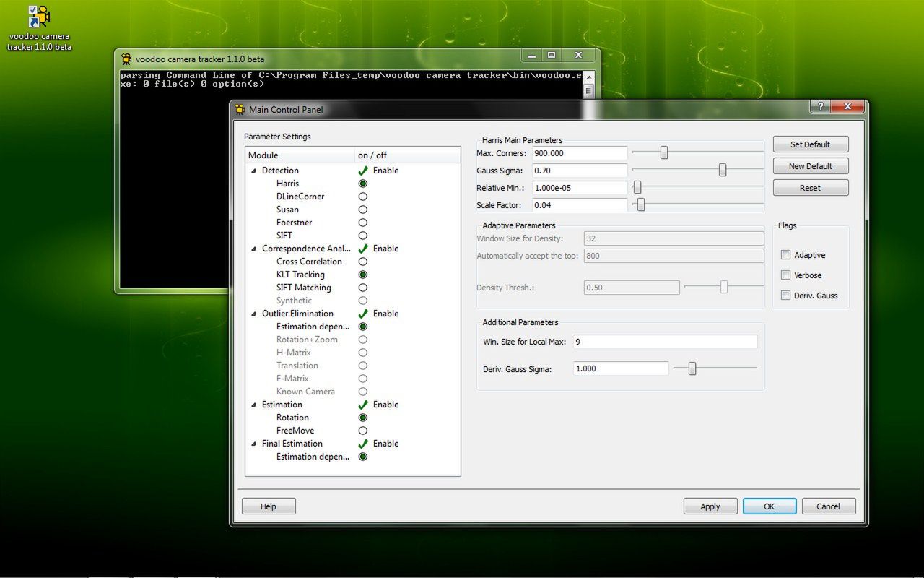Select the FreeMove tree row label
Screen dimensions: 924x578
pos(295,431)
